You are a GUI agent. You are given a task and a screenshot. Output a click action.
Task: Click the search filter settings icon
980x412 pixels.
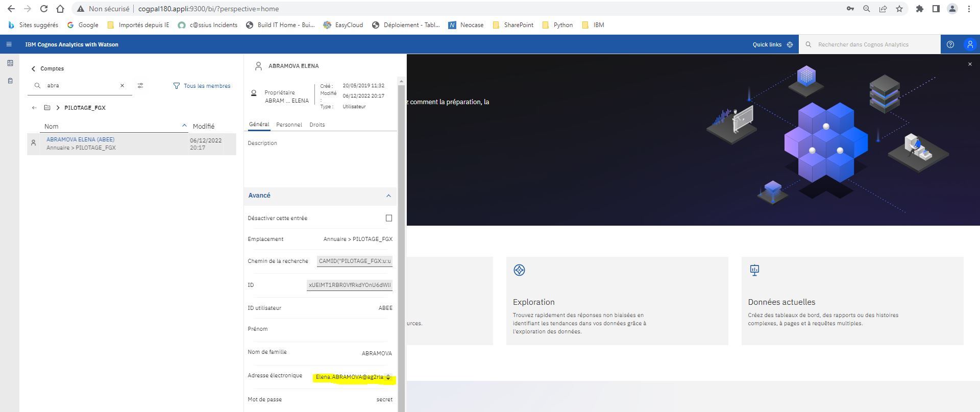(140, 86)
